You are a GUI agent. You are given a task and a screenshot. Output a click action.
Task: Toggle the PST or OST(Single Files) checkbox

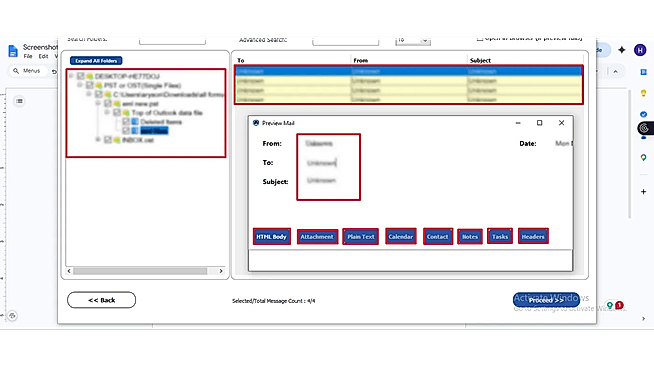point(89,86)
